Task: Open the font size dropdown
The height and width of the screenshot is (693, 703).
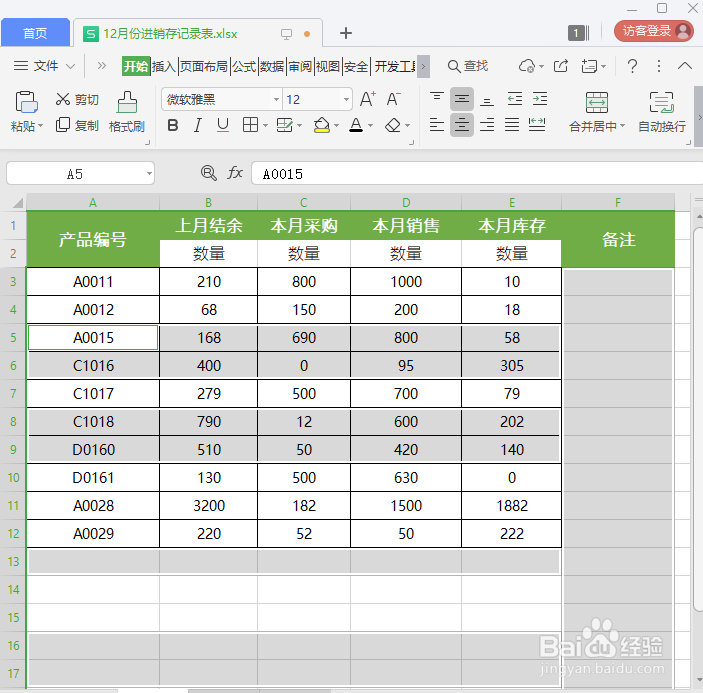Action: [346, 100]
